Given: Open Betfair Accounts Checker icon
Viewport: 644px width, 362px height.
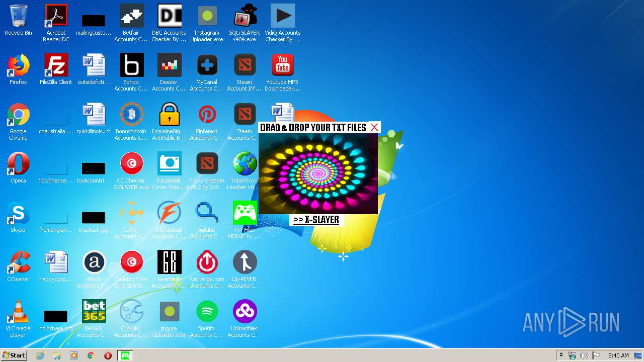Looking at the screenshot, I should [x=131, y=17].
